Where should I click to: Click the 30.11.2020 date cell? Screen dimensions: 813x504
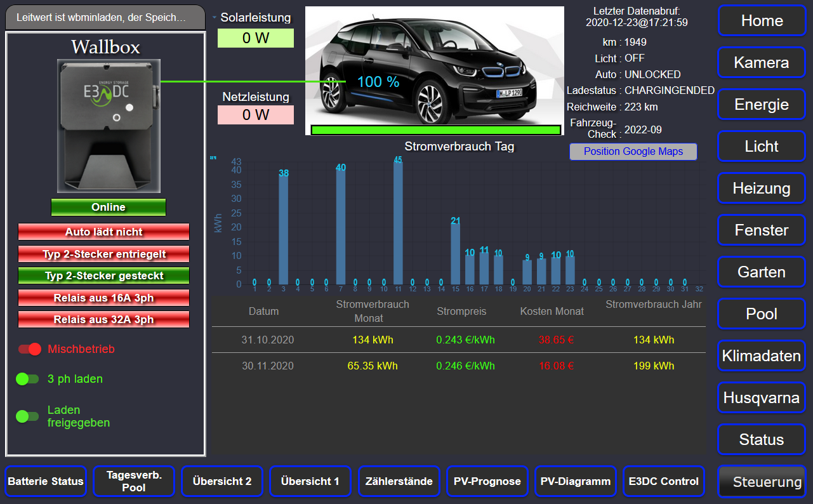(x=268, y=366)
